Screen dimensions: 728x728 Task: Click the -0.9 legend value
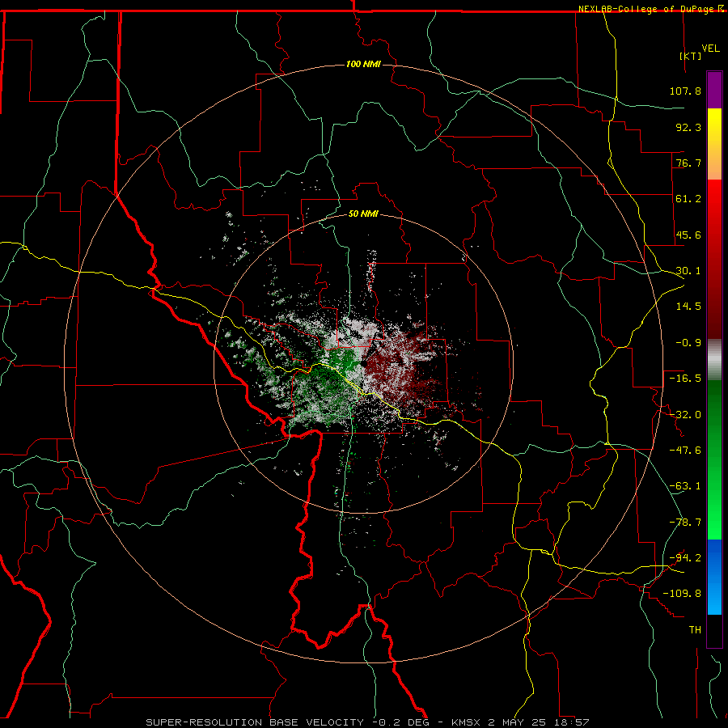coord(688,343)
